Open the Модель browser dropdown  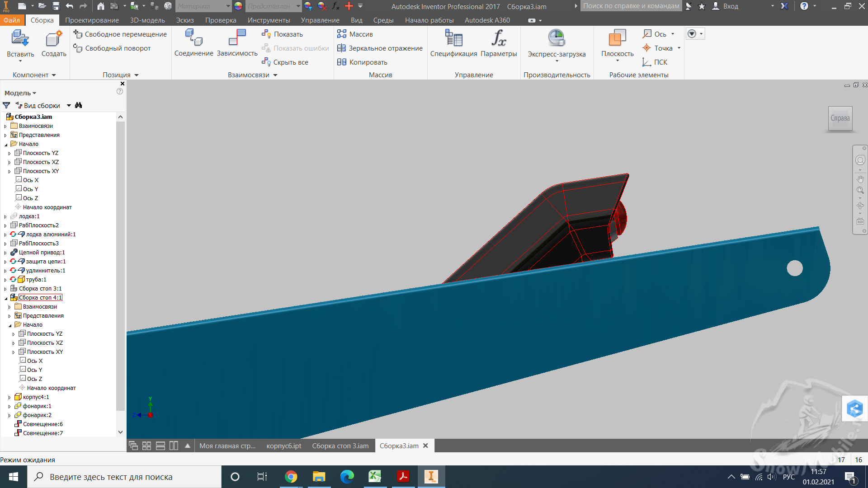click(x=20, y=93)
